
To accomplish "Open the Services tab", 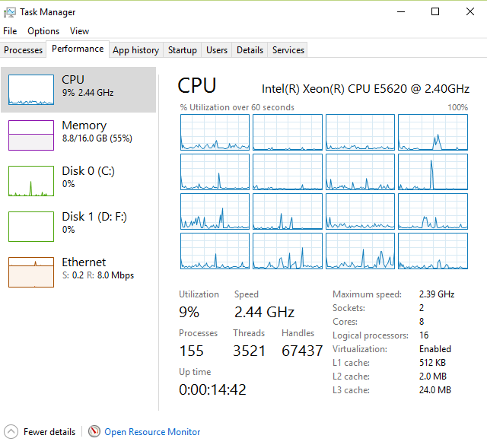I will [x=288, y=50].
